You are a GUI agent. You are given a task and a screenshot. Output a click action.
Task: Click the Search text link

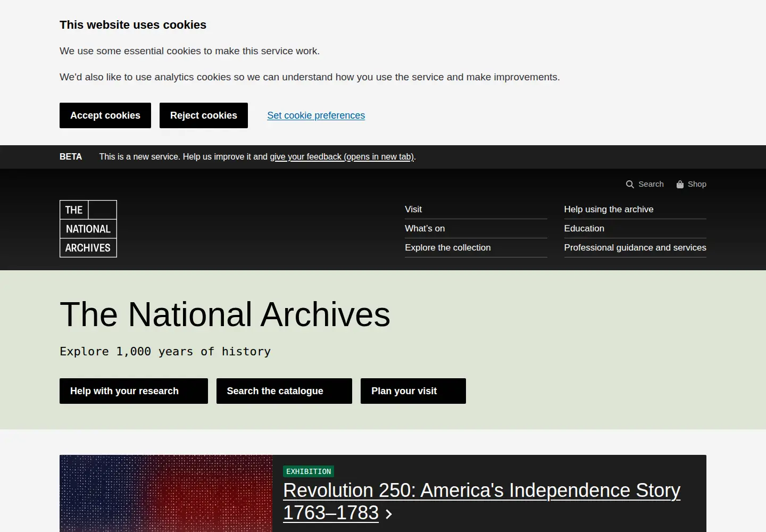tap(651, 184)
